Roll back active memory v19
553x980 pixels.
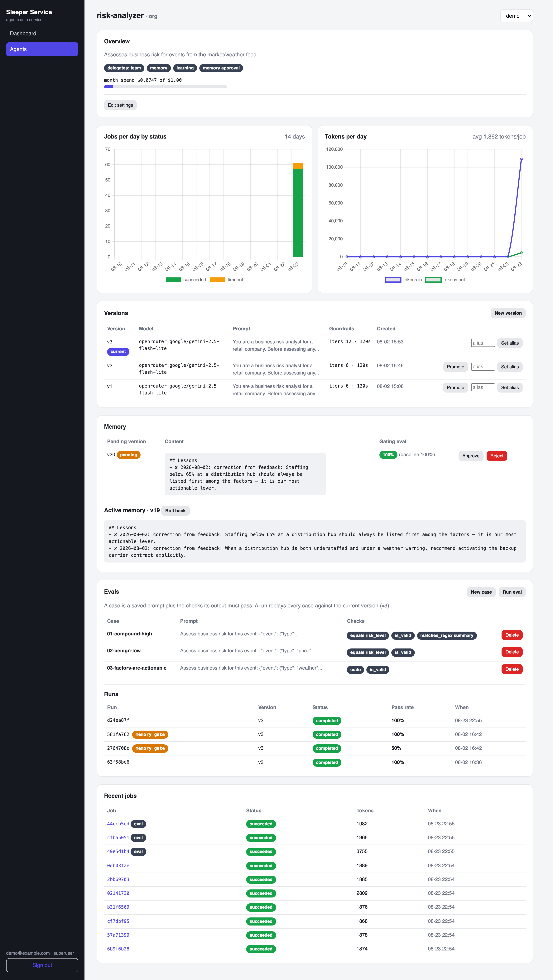[175, 511]
